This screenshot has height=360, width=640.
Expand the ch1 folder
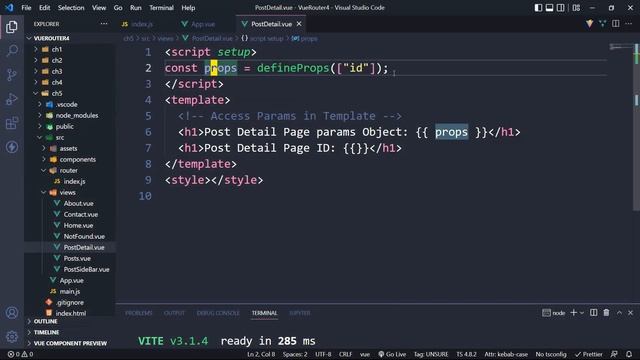[x=57, y=49]
